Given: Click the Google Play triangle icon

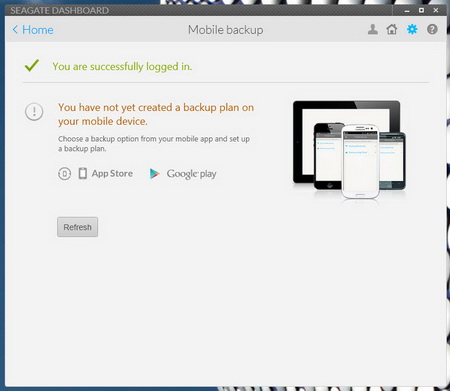Looking at the screenshot, I should pos(154,174).
